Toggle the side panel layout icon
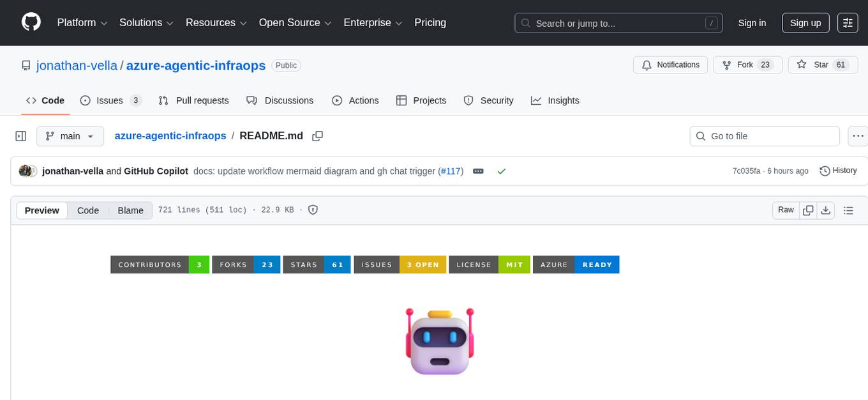This screenshot has width=868, height=400. tap(20, 135)
